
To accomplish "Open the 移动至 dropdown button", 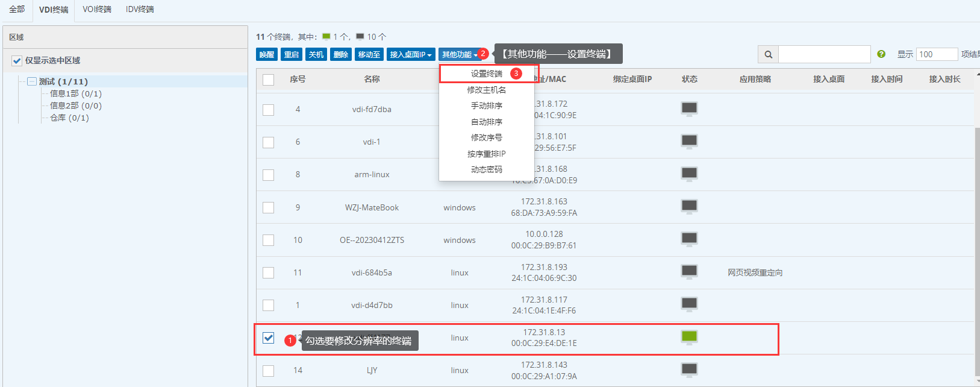I will [369, 54].
